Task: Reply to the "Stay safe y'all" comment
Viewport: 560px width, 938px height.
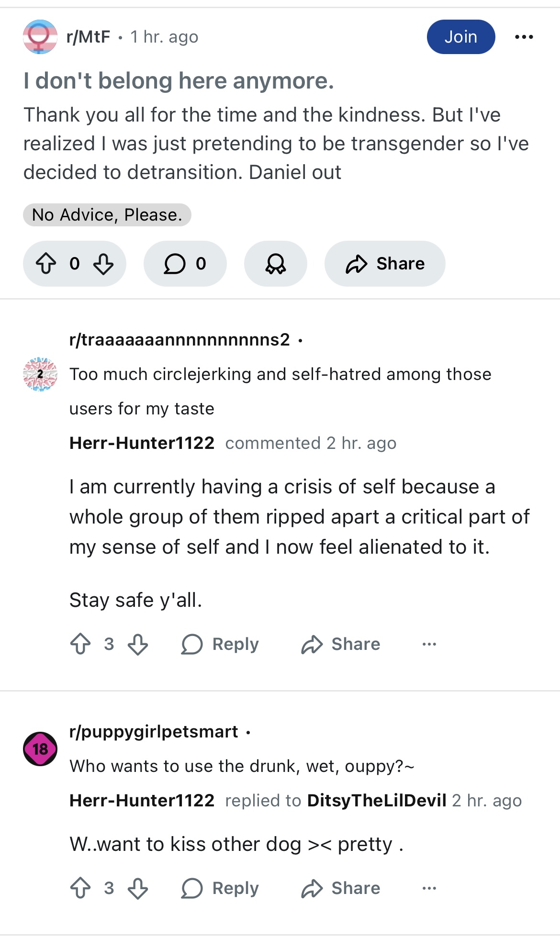Action: 220,644
